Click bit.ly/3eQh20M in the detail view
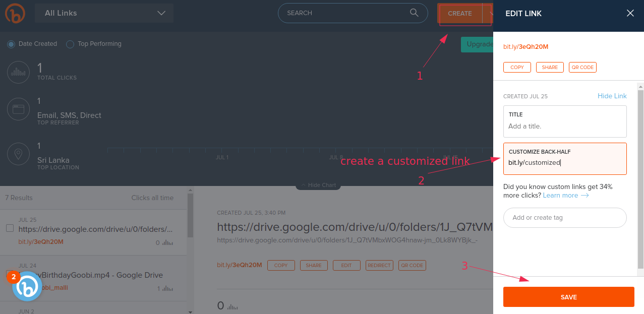The height and width of the screenshot is (314, 644). tap(240, 265)
